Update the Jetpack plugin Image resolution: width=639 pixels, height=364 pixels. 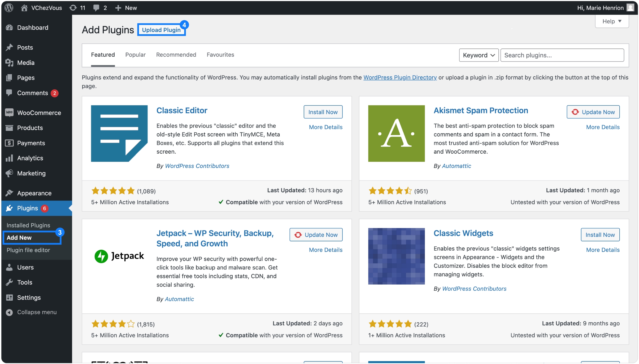coord(316,235)
